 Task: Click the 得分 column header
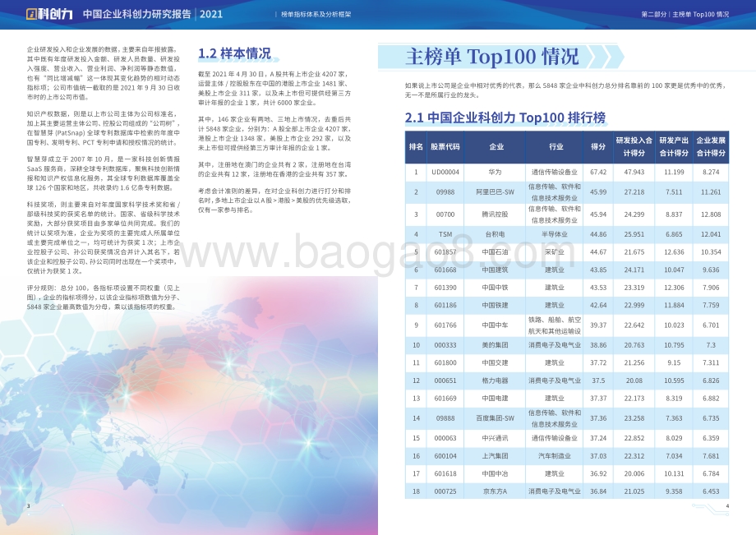598,146
